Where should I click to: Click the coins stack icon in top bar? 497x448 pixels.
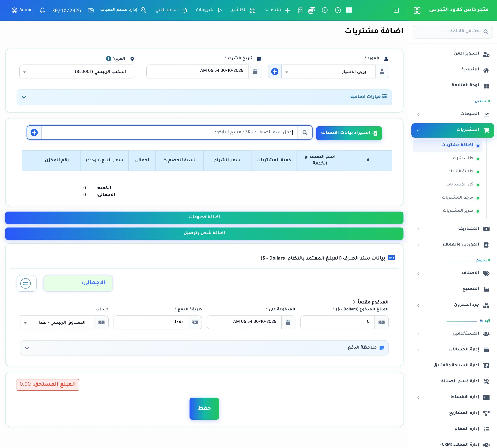(312, 10)
